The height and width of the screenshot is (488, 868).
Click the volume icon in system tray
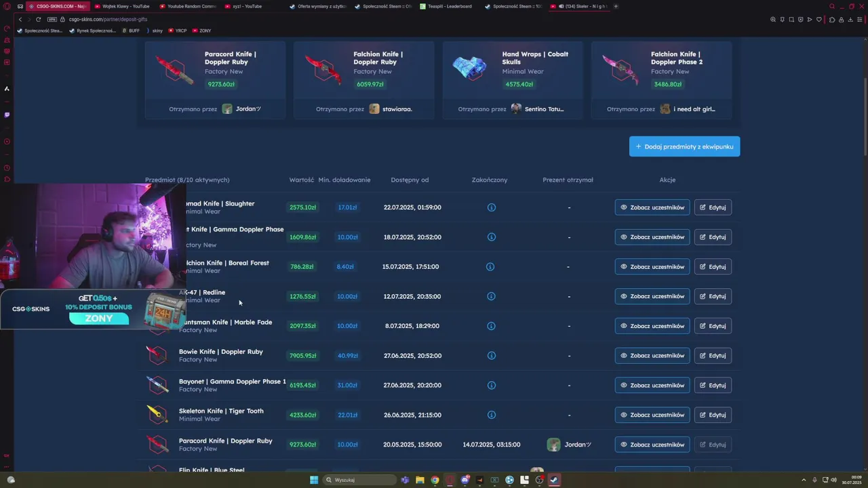(x=833, y=480)
